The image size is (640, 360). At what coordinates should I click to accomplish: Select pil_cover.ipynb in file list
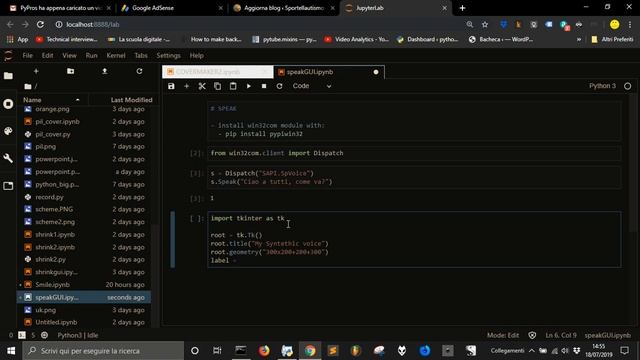tap(84, 122)
